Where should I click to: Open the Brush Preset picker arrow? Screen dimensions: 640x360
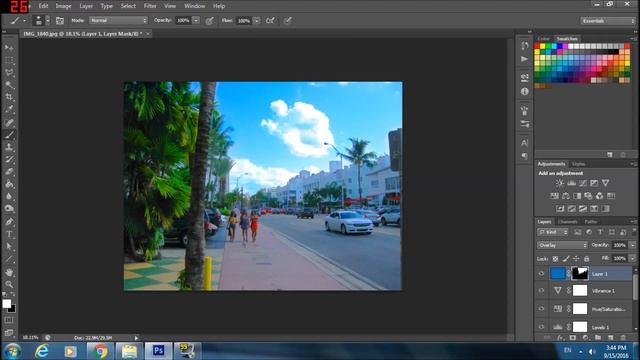47,20
